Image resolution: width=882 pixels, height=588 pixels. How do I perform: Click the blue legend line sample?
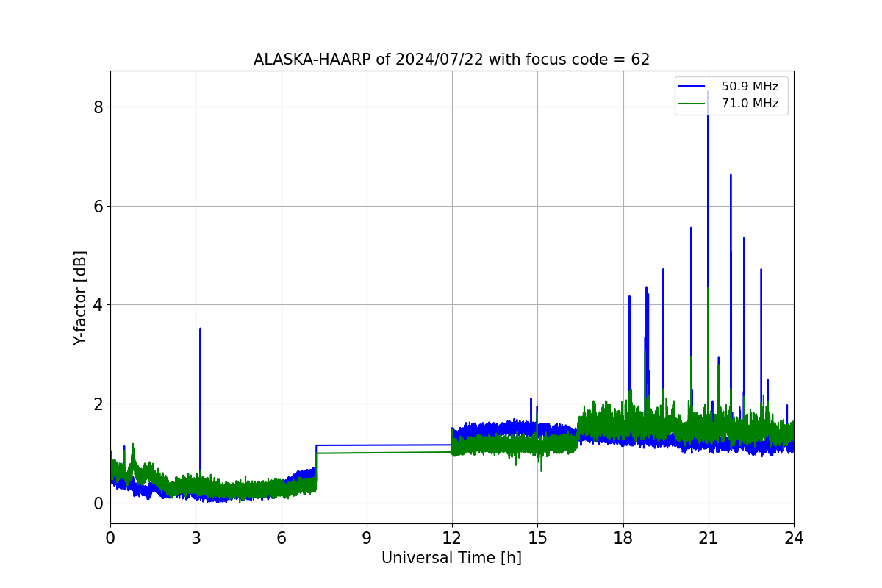tap(692, 87)
